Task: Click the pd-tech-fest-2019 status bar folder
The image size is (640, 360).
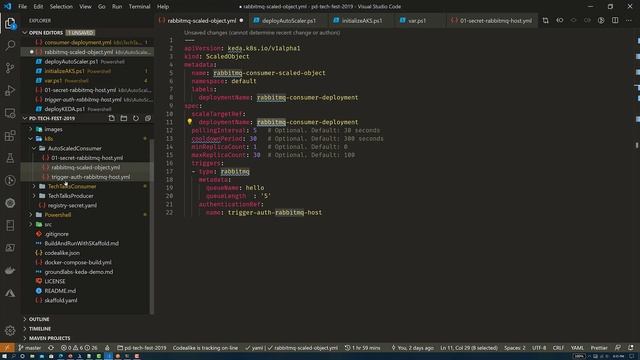Action: (142, 348)
